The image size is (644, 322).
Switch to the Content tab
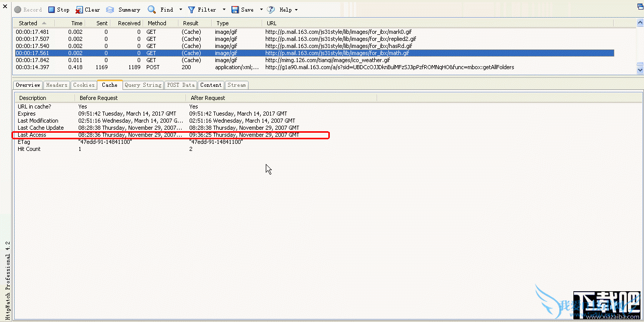(211, 85)
